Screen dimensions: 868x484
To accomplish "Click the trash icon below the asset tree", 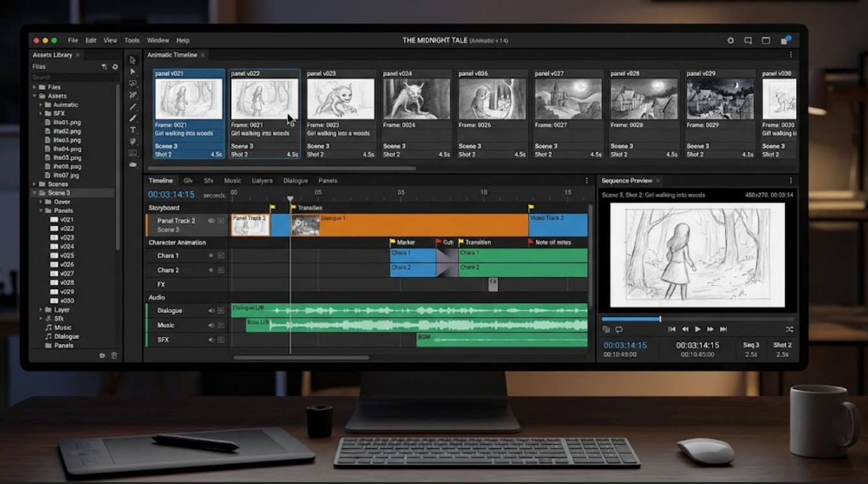I will pyautogui.click(x=114, y=356).
